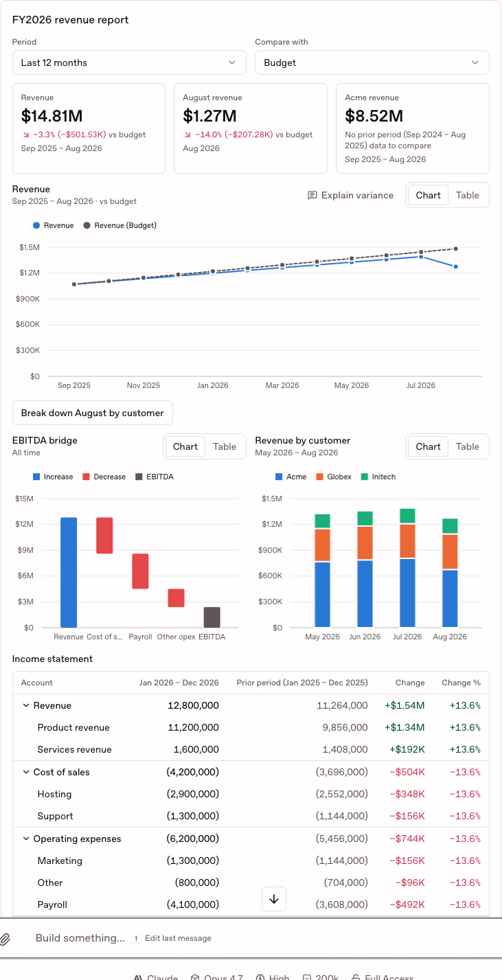
Task: Select Chart tab in Revenue section
Action: pos(428,195)
